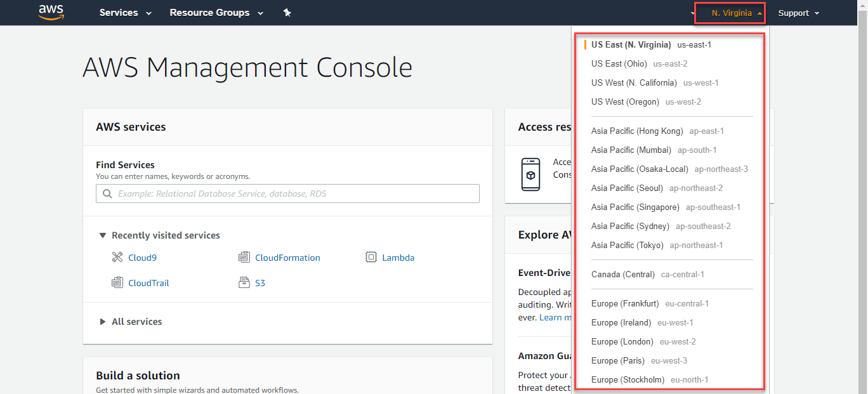Collapse Recently visited services section
This screenshot has width=868, height=394.
pos(159,235)
